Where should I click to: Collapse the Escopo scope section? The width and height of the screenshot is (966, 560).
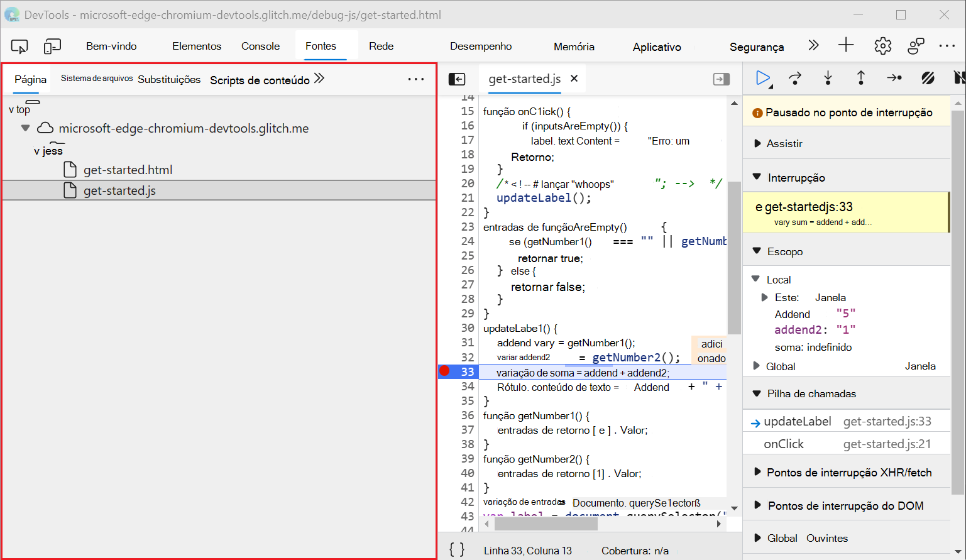click(x=757, y=251)
